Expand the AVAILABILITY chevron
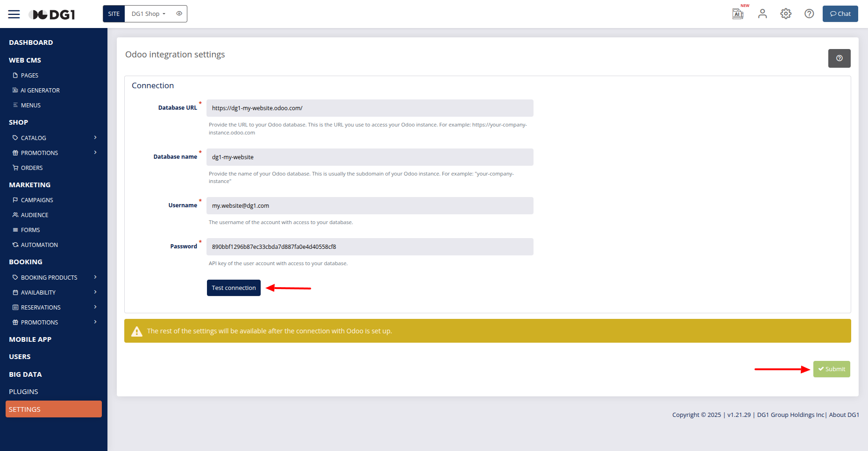Screen dimensions: 868x451 [x=95, y=292]
